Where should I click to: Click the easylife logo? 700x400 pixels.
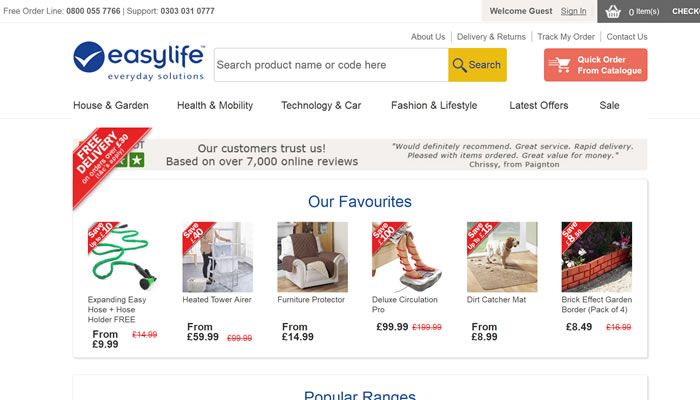point(138,61)
